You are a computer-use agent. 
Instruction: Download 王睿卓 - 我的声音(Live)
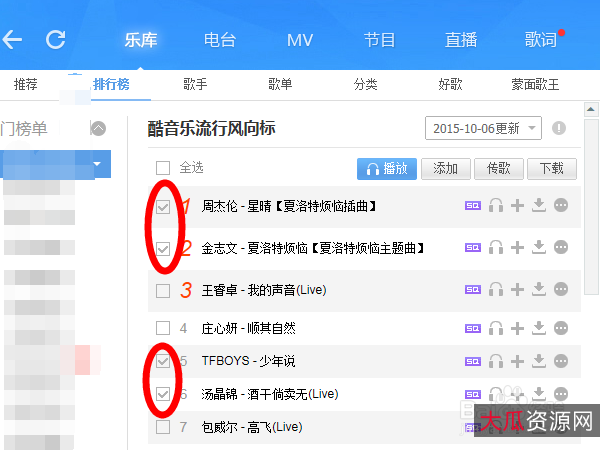(539, 289)
